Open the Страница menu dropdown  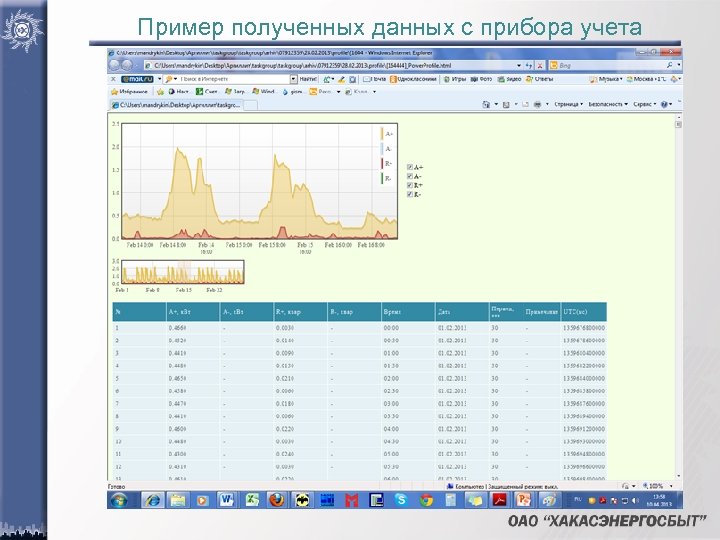point(568,104)
